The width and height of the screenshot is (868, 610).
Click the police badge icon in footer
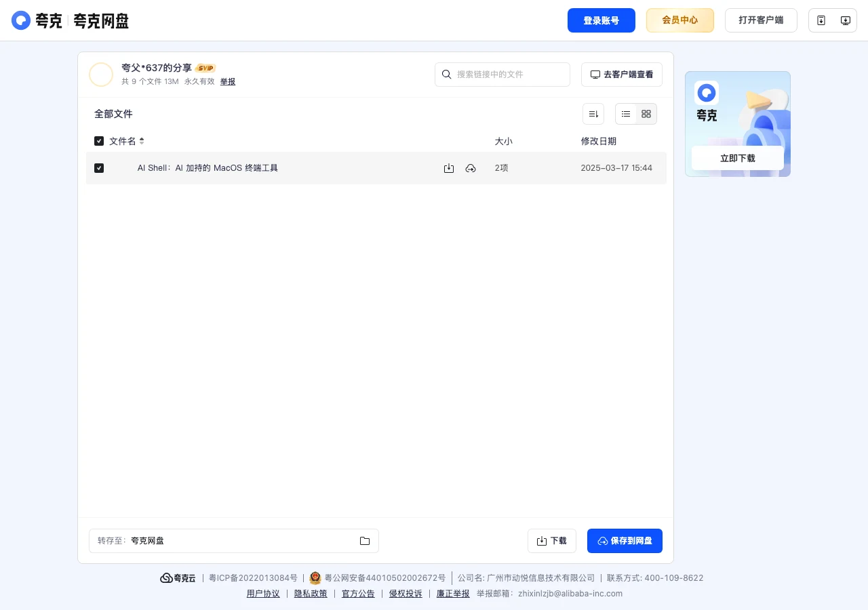315,578
